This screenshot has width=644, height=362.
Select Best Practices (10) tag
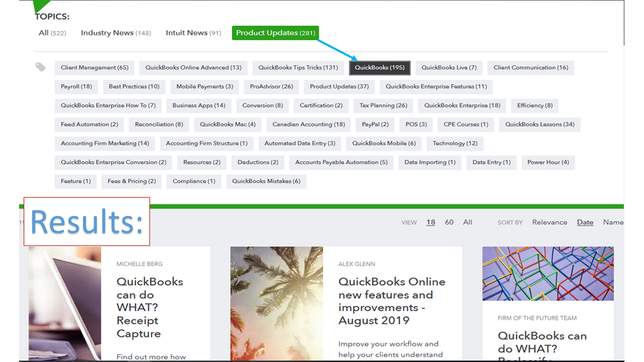[x=134, y=86]
